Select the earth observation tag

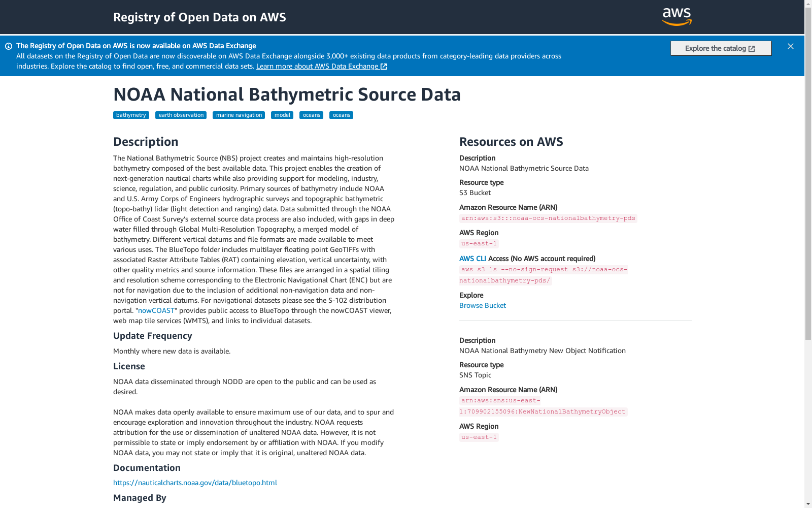181,115
